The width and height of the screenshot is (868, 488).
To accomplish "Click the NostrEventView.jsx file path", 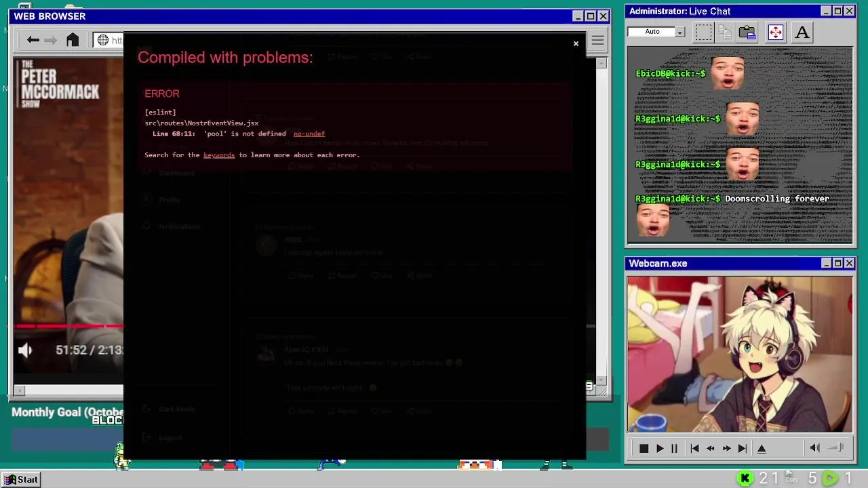I will point(201,123).
